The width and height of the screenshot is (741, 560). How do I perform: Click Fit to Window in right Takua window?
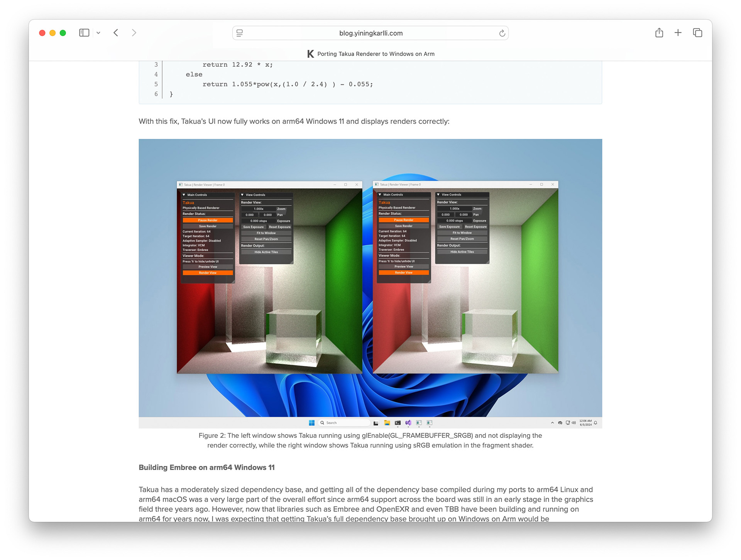[462, 233]
